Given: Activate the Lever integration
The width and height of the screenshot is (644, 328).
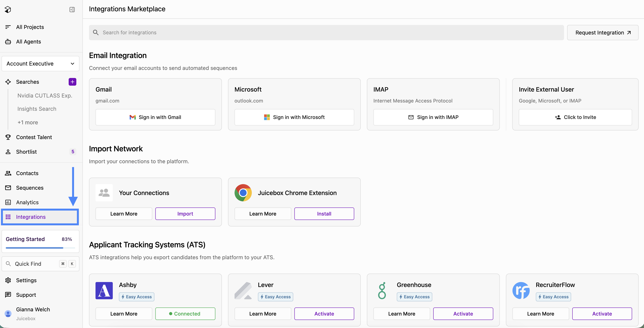Looking at the screenshot, I should [324, 313].
